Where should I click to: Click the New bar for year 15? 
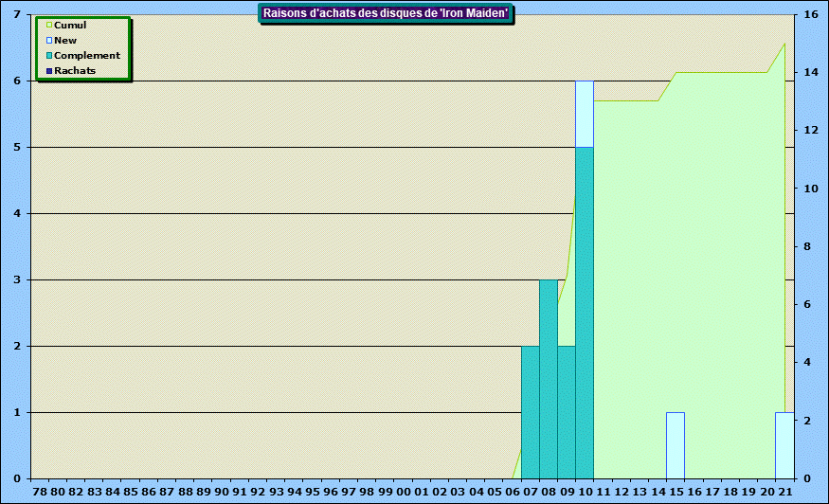click(675, 445)
